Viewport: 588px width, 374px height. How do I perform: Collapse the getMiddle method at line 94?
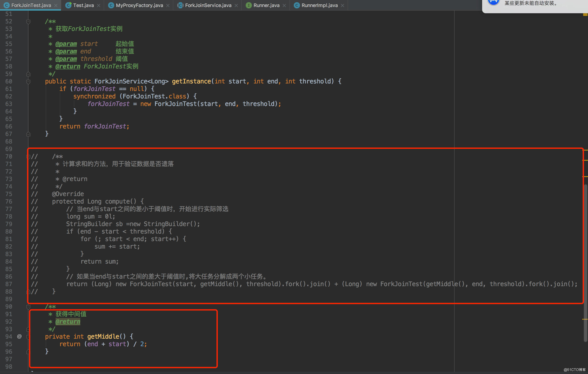tap(28, 337)
